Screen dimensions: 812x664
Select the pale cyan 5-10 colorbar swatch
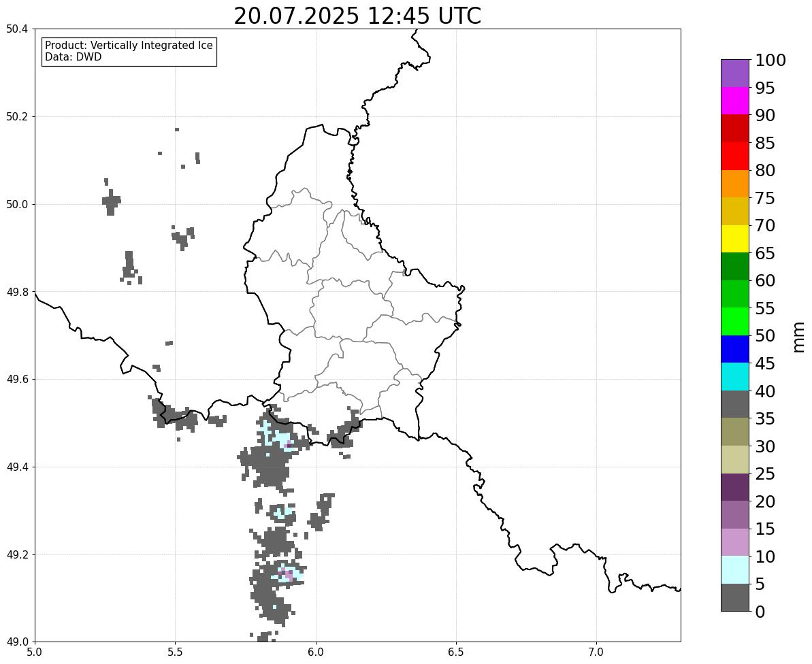pyautogui.click(x=735, y=570)
